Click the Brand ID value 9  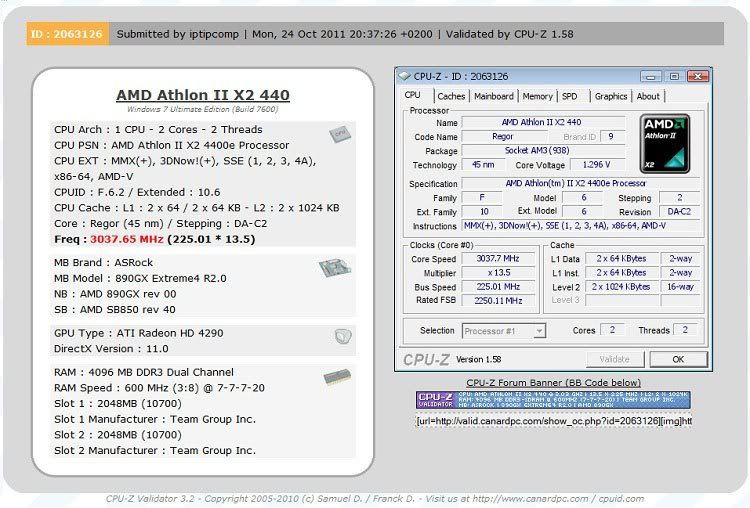coord(611,136)
